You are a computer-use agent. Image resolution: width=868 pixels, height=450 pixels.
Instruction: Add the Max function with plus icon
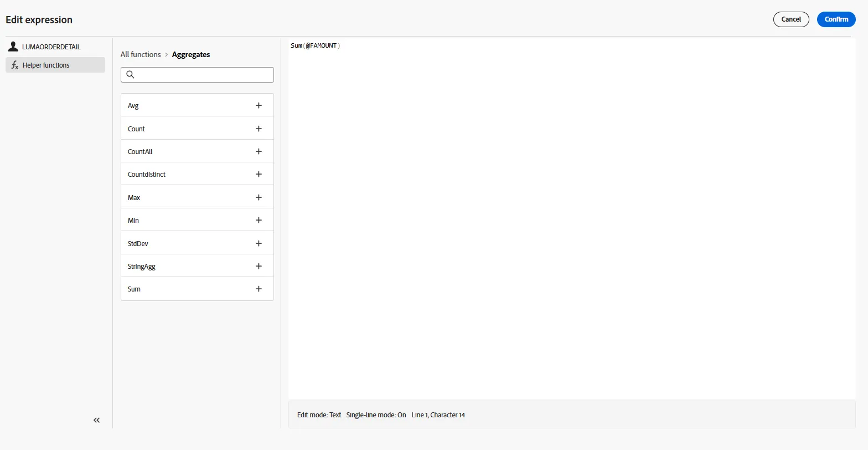pos(259,197)
